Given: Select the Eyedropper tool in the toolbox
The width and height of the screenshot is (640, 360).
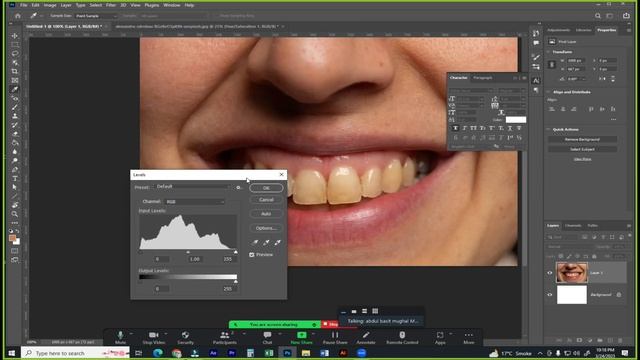Looking at the screenshot, I should coord(15,89).
